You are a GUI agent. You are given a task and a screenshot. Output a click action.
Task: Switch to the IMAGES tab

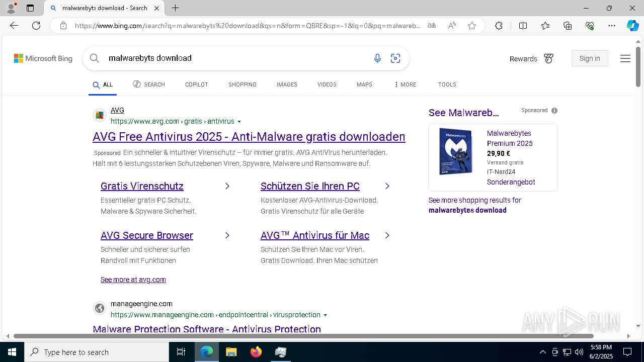click(x=287, y=84)
